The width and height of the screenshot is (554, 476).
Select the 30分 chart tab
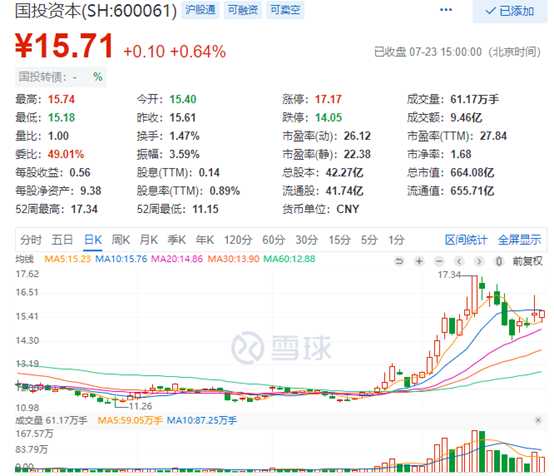(307, 240)
